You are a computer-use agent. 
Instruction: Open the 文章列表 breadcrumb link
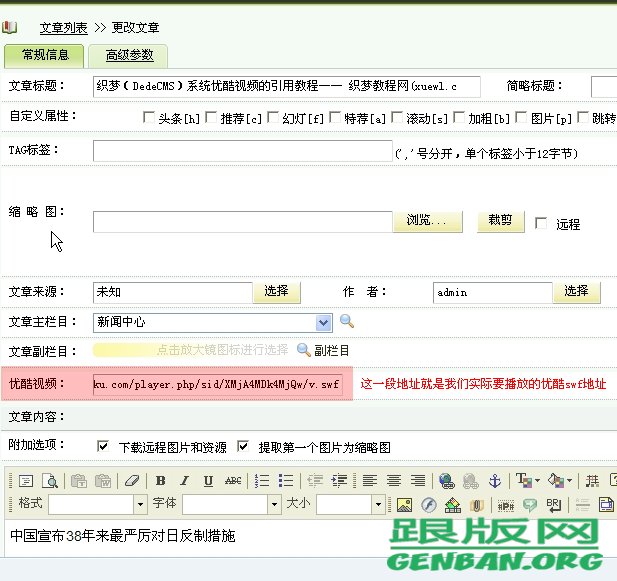[63, 27]
